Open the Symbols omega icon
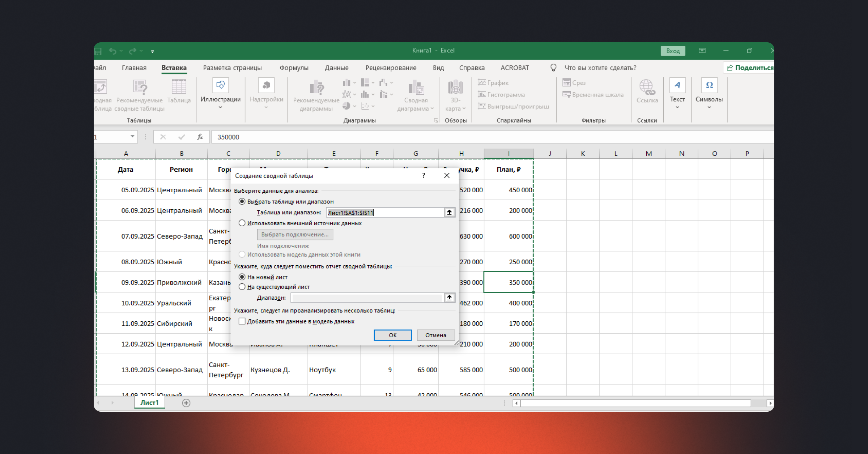This screenshot has width=868, height=454. pyautogui.click(x=709, y=85)
